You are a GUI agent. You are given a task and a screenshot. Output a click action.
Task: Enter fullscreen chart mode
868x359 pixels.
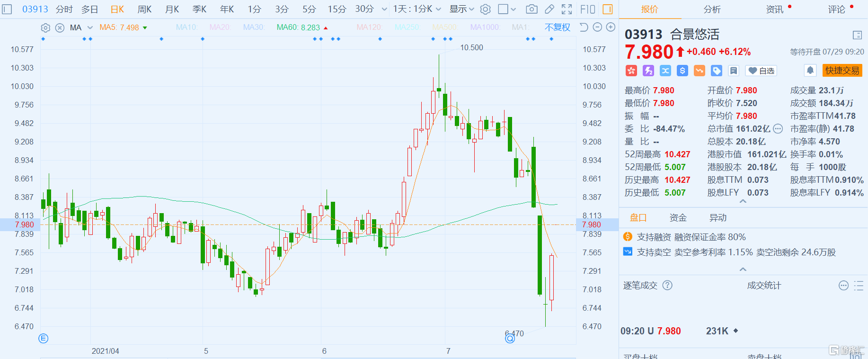[x=567, y=9]
